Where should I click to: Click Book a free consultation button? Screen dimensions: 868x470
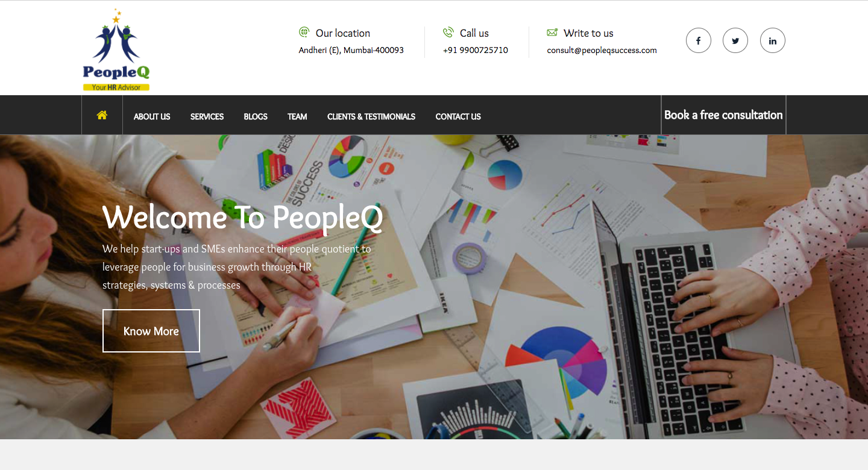click(x=723, y=115)
